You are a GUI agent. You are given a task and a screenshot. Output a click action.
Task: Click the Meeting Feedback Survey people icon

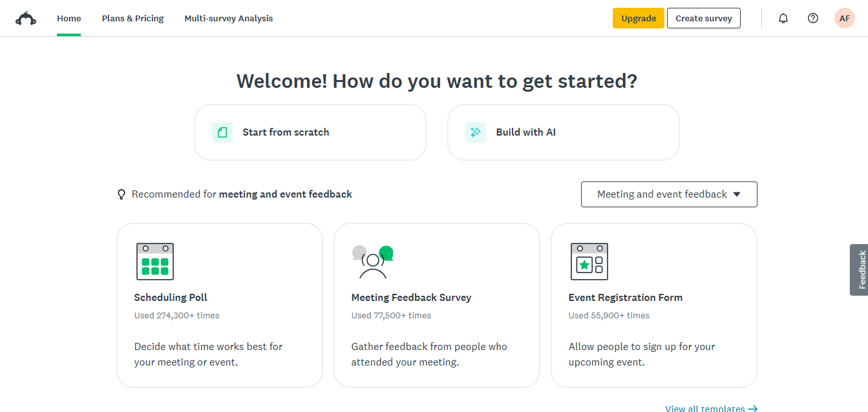[372, 262]
